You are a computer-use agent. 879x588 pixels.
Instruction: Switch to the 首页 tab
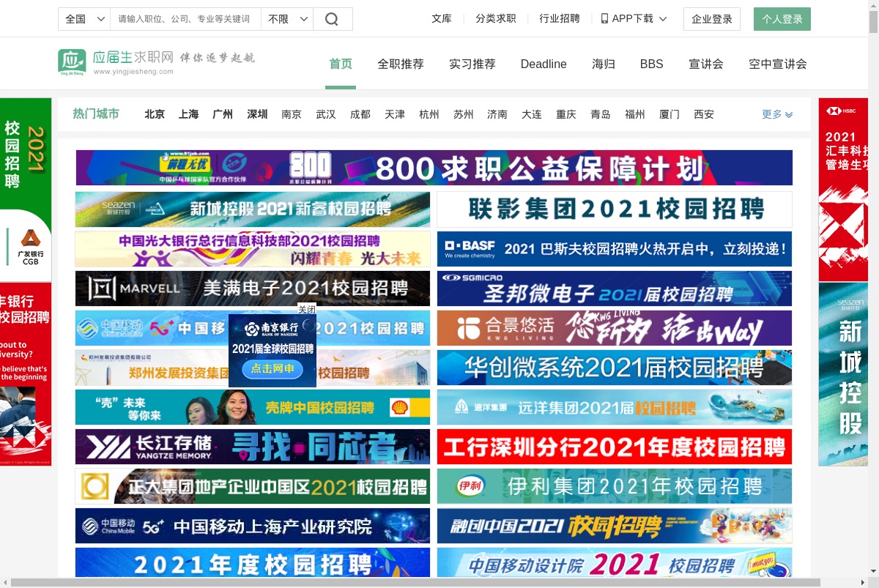coord(341,64)
